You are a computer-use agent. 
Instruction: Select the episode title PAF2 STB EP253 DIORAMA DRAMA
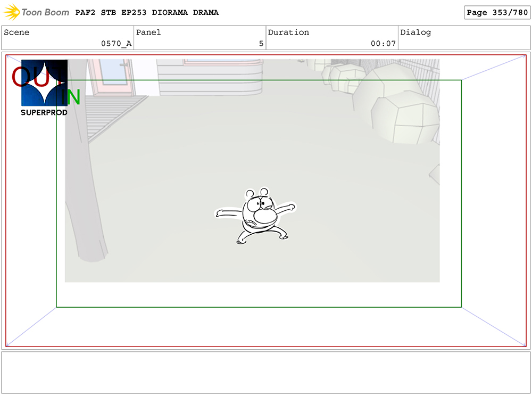click(147, 13)
